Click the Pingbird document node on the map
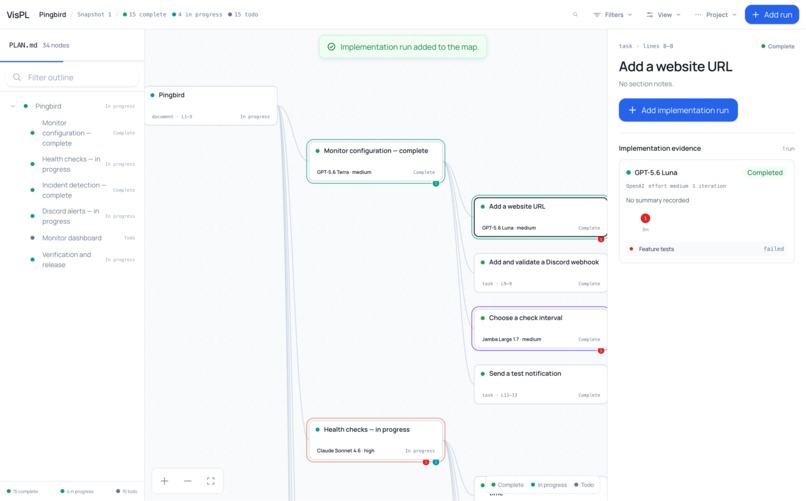 [211, 105]
